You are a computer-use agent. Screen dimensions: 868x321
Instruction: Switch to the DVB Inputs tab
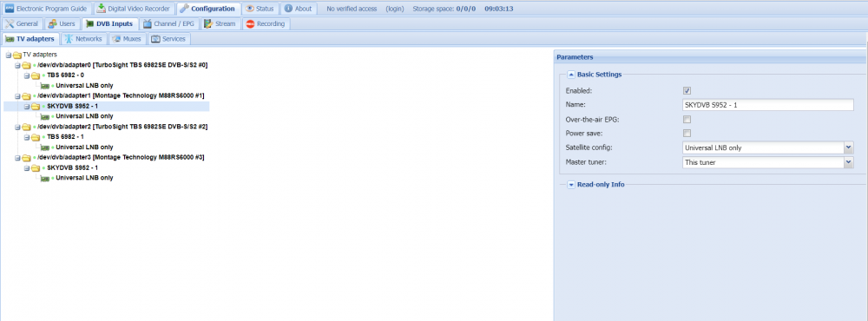click(108, 23)
